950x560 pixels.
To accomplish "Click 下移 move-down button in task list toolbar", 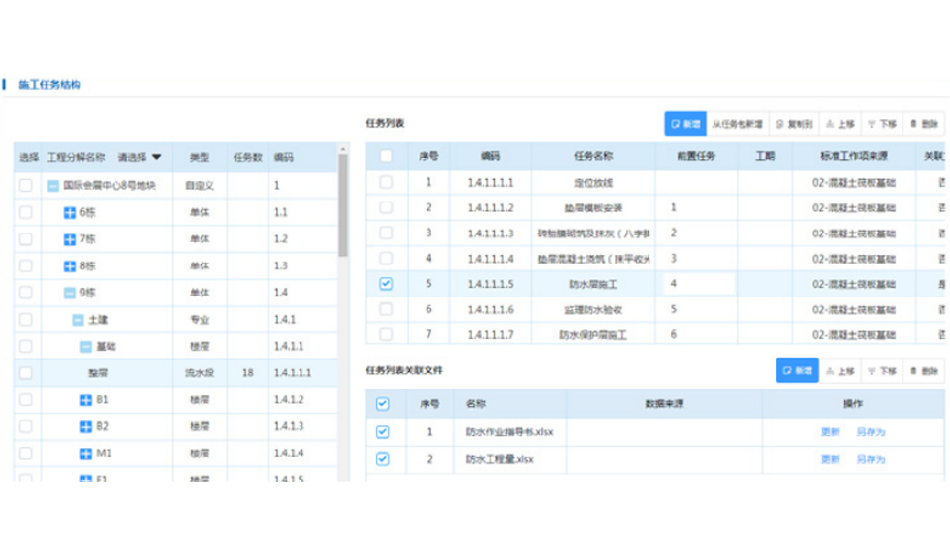I will coord(881,123).
